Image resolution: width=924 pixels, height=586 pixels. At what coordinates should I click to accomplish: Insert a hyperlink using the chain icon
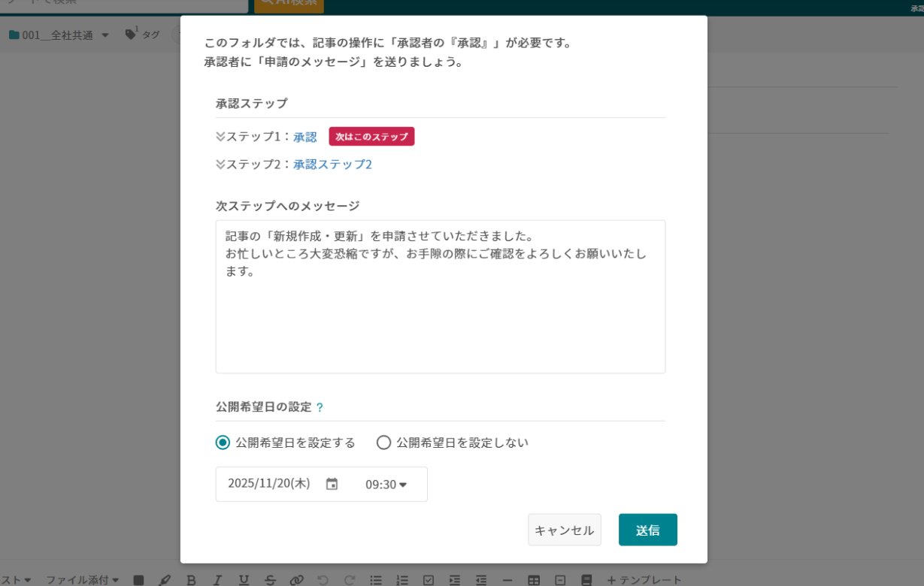(298, 579)
